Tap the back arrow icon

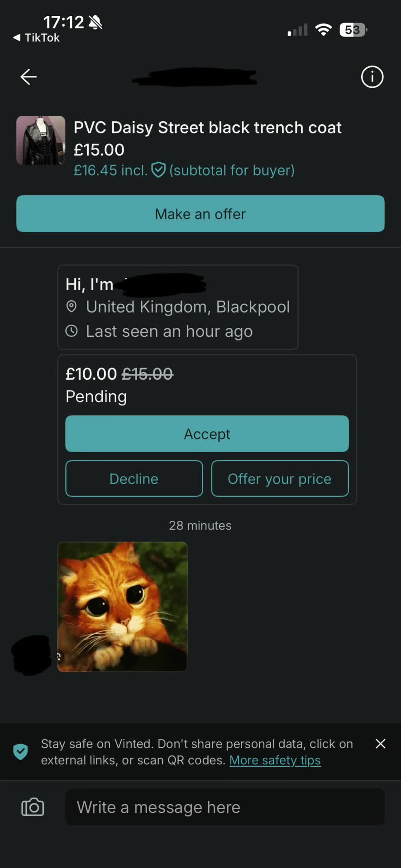coord(29,77)
